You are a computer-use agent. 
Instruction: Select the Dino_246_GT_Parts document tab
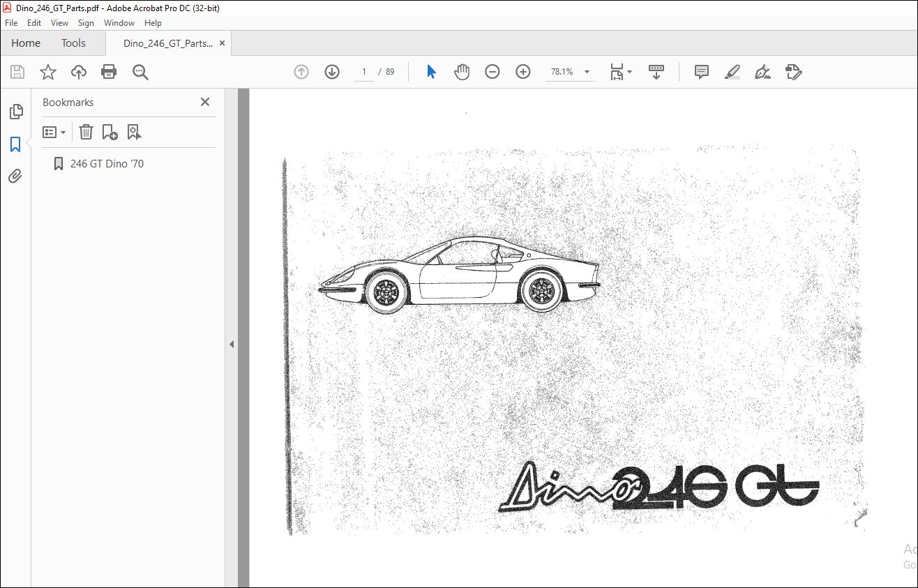(168, 43)
